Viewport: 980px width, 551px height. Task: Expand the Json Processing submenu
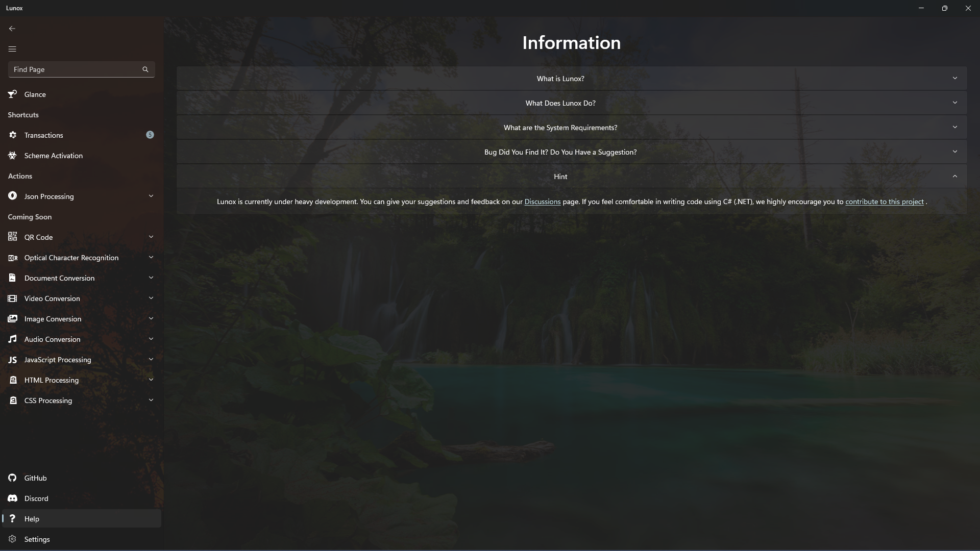(151, 196)
